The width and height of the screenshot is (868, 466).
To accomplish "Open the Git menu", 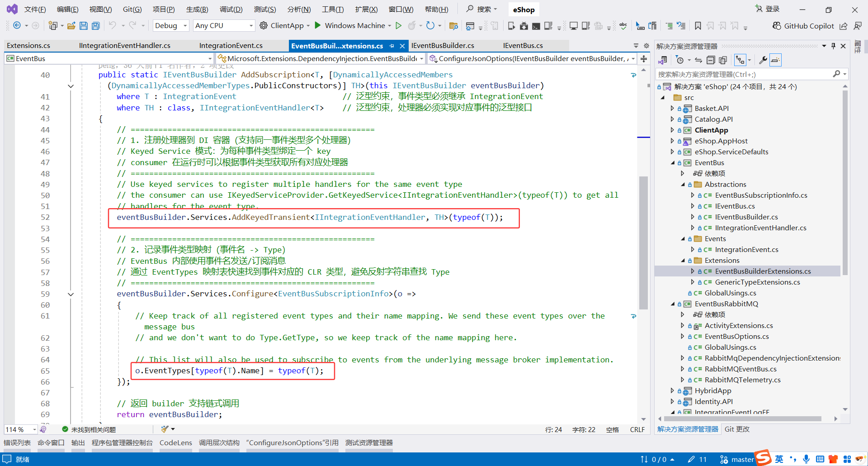I will click(x=132, y=9).
